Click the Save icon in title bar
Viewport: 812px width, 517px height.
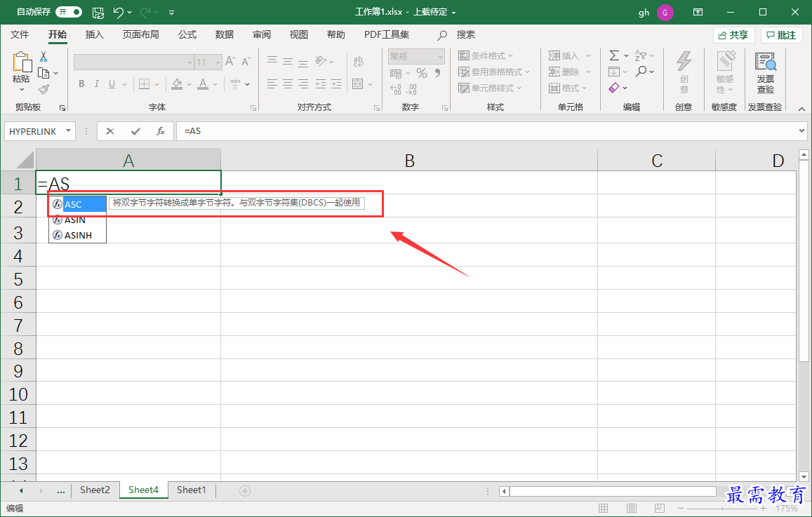click(x=98, y=12)
